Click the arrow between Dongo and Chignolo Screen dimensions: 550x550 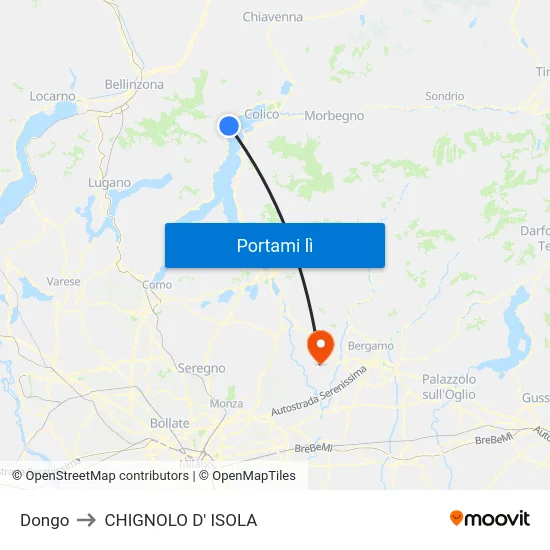[86, 520]
